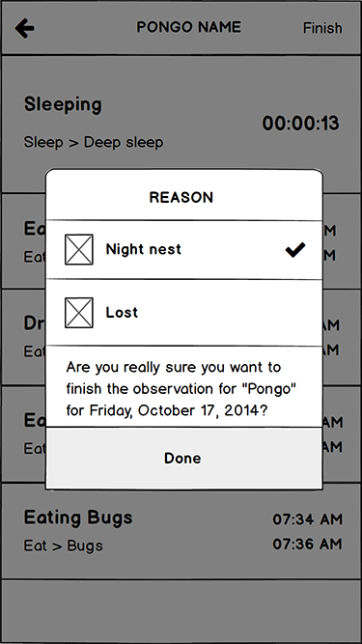This screenshot has width=362, height=644.
Task: Toggle the Night nest checkmark
Action: (295, 250)
